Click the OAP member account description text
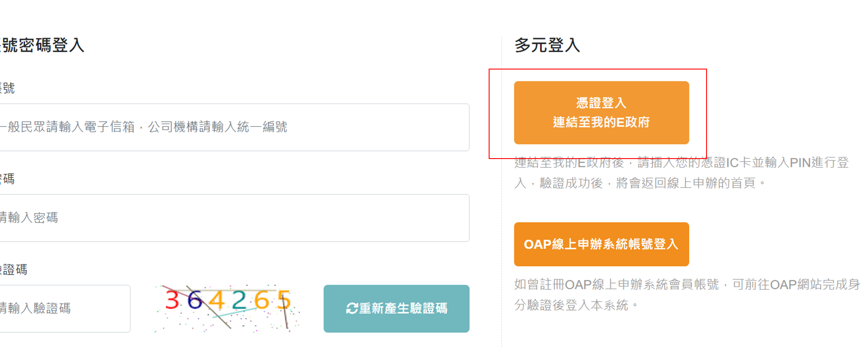868x348 pixels. (687, 295)
